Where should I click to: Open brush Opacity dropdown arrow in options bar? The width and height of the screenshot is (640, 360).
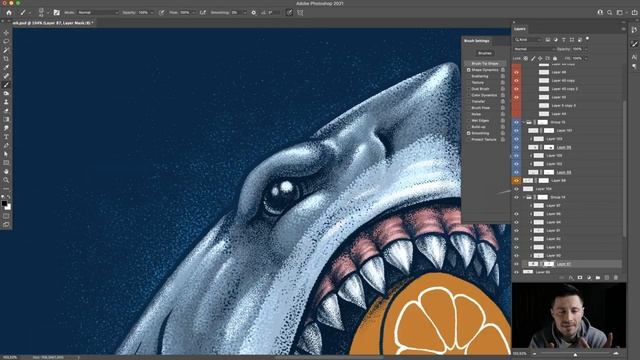coord(152,13)
